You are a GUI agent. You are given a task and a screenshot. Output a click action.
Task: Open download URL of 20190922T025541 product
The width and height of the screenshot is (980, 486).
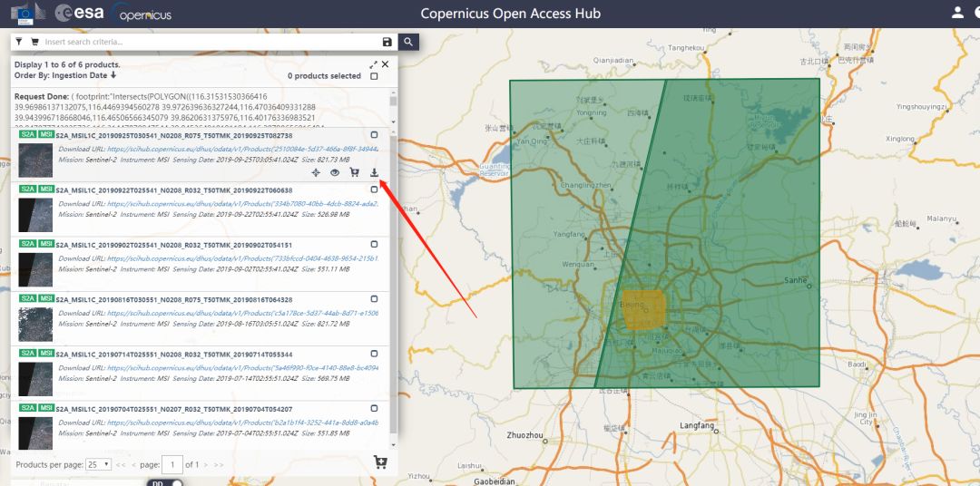242,204
